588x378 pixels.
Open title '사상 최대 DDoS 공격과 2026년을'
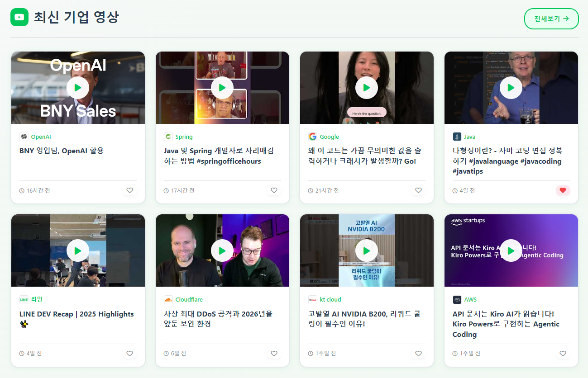pyautogui.click(x=218, y=319)
